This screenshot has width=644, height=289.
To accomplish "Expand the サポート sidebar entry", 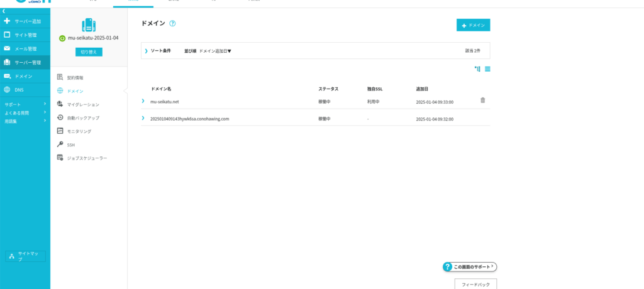I will point(25,104).
